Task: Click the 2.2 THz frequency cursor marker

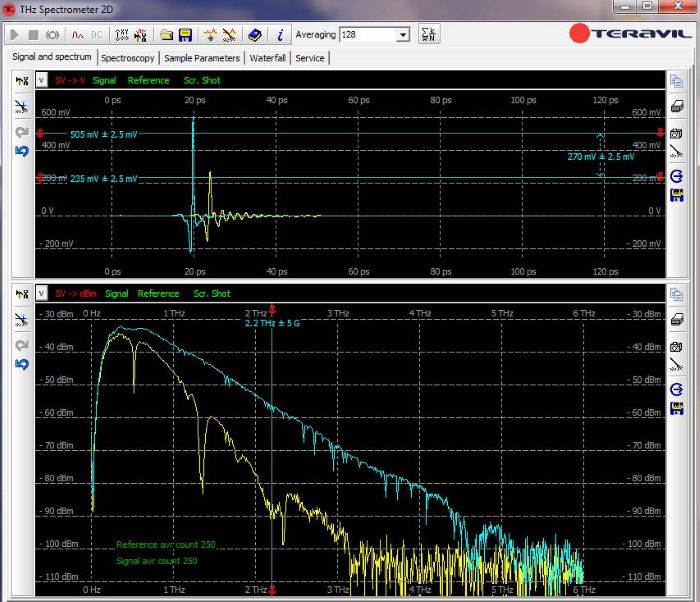Action: point(272,311)
